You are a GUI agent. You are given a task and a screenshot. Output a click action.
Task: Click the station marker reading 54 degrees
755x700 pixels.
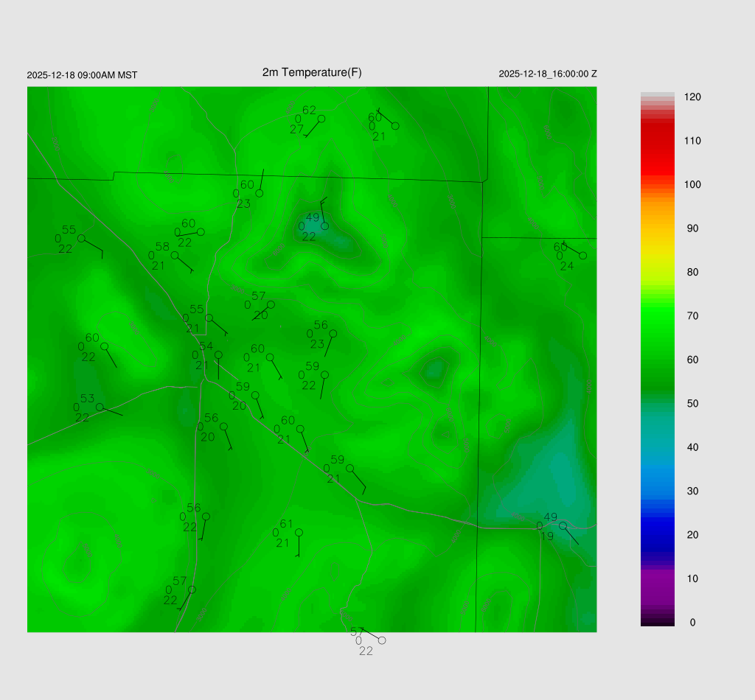point(218,354)
